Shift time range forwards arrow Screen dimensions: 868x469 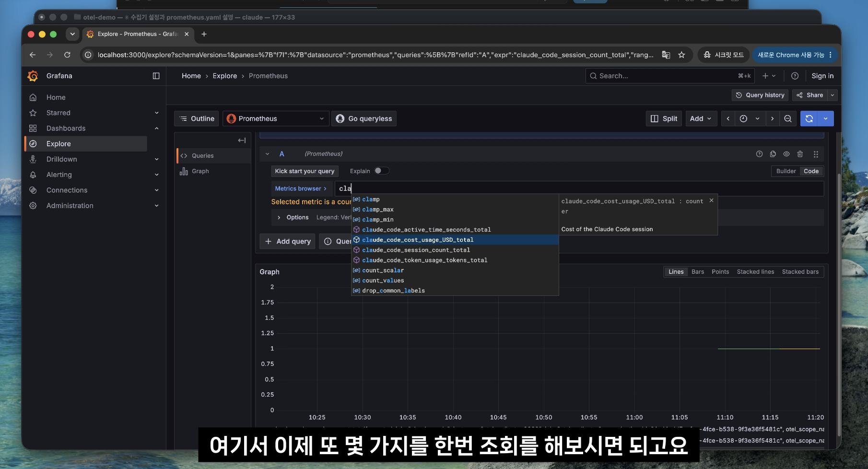pos(772,118)
